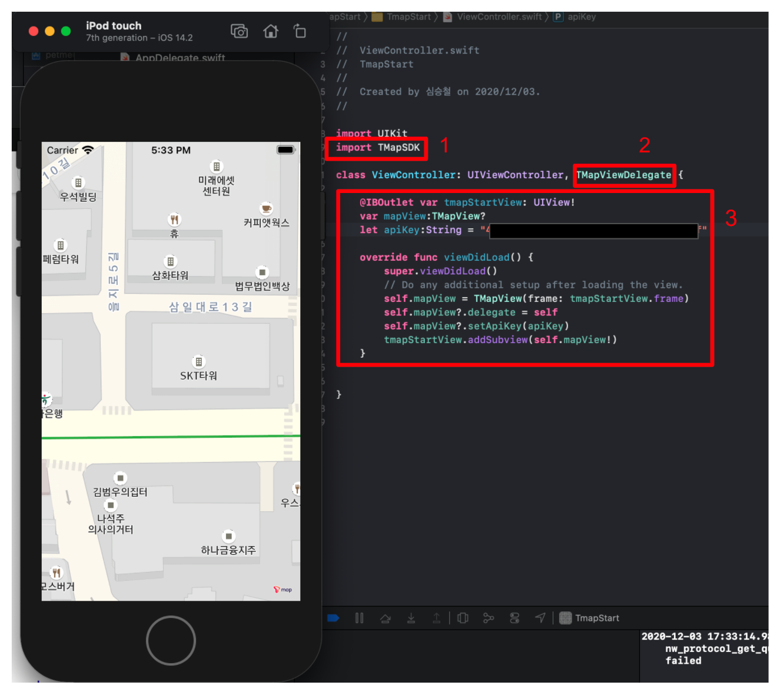Click the simulator physical home button
The height and width of the screenshot is (692, 784).
point(171,640)
